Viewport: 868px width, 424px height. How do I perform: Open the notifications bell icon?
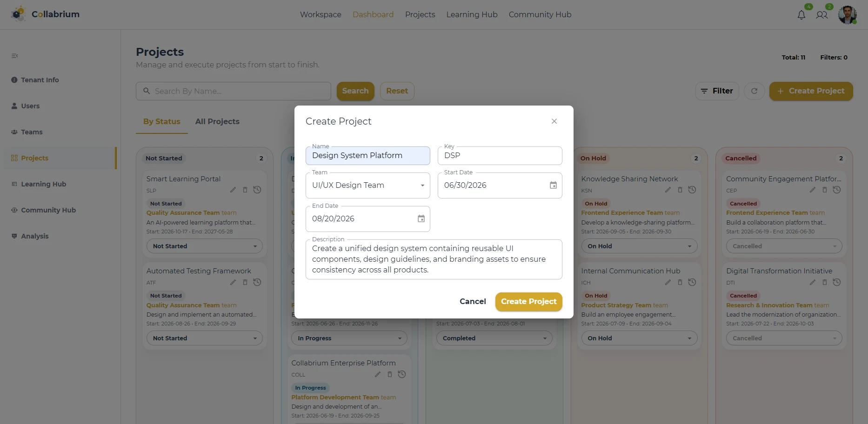pyautogui.click(x=801, y=15)
